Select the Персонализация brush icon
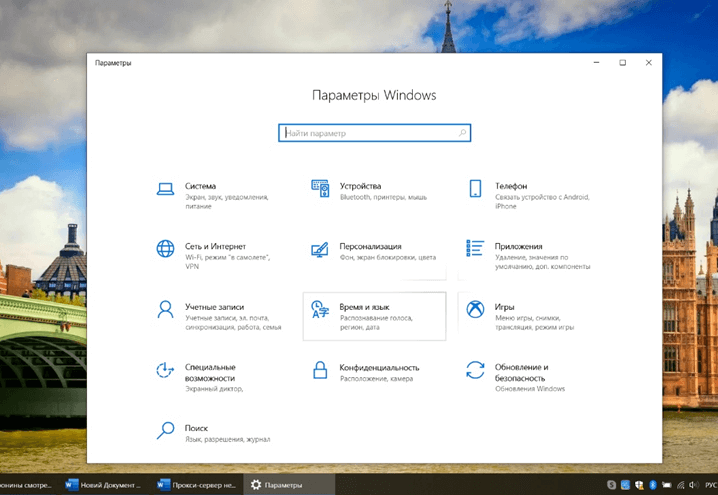The image size is (718, 495). coord(320,250)
